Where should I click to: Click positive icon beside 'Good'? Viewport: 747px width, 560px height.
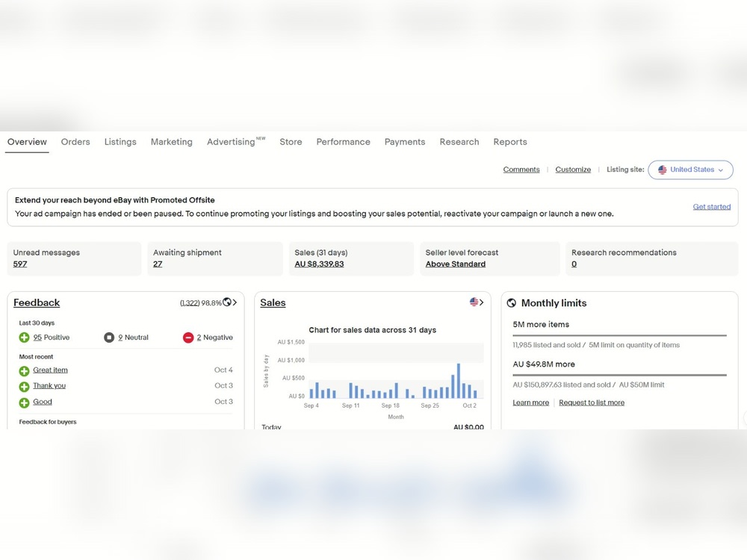coord(24,403)
